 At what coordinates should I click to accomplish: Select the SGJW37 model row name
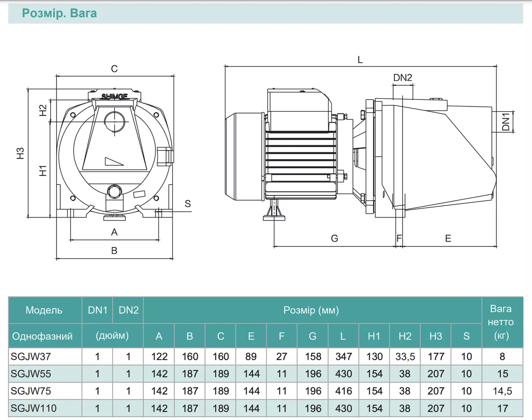pyautogui.click(x=31, y=357)
